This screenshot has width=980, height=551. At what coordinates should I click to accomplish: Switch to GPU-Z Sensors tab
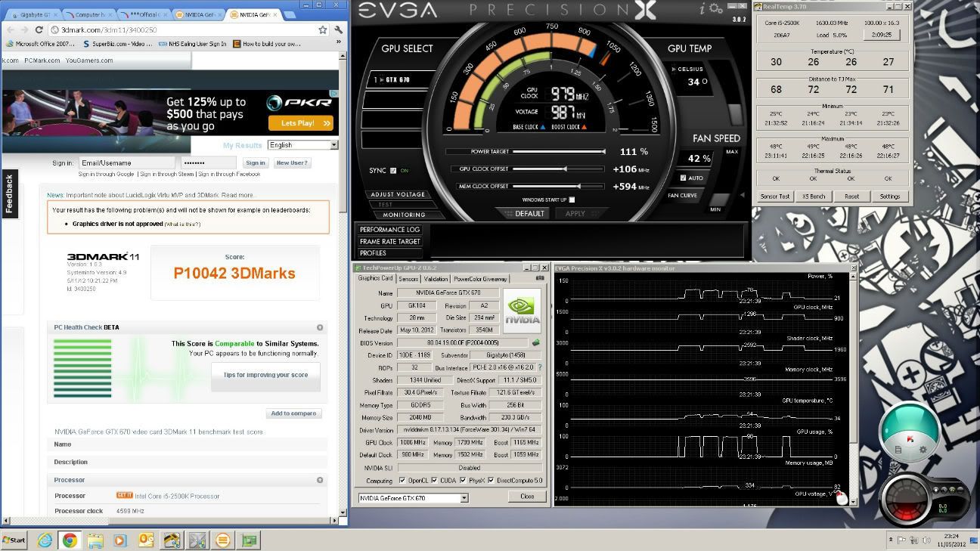(x=408, y=279)
